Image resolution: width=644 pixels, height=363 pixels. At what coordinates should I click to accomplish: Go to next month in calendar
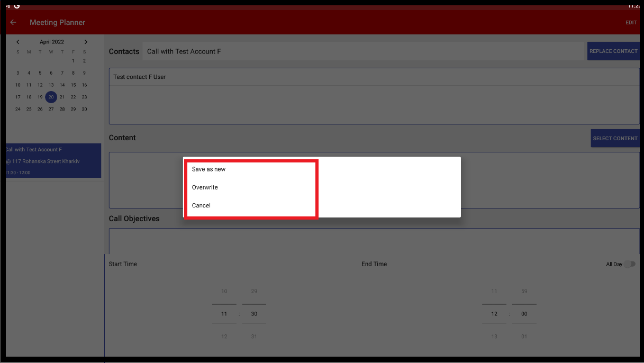pyautogui.click(x=86, y=42)
